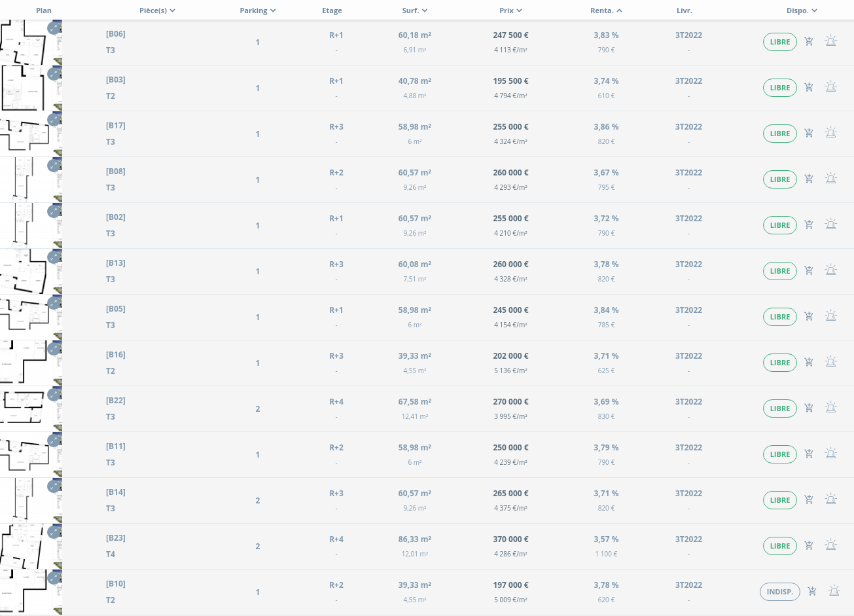
Task: Expand floor plan of lot B08
Action: [x=54, y=166]
